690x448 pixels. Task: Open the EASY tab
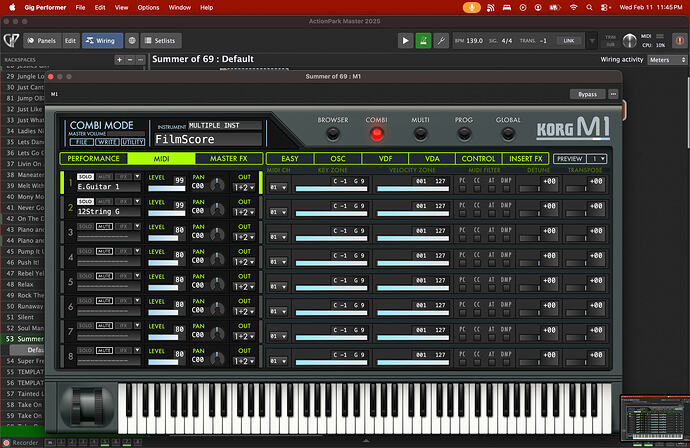tap(290, 158)
